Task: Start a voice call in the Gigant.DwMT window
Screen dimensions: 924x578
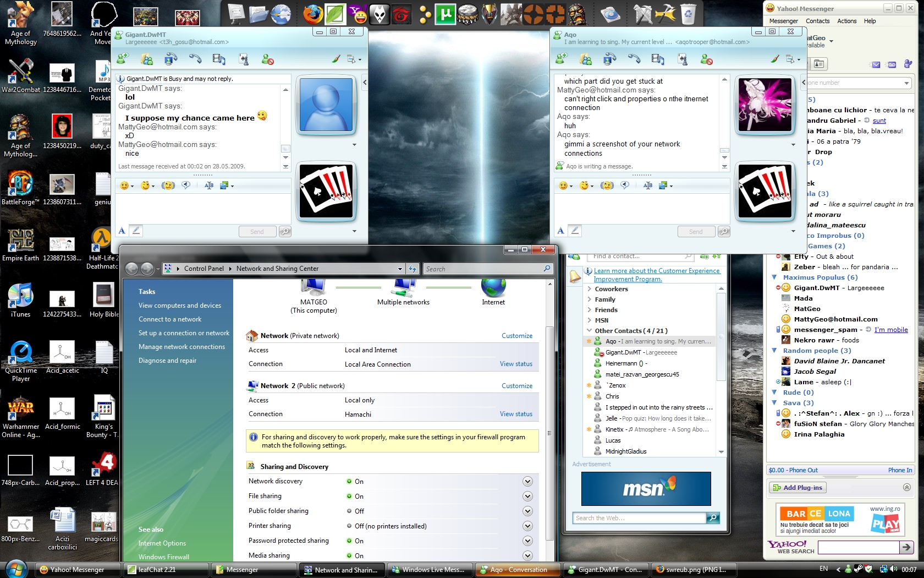Action: click(x=195, y=58)
